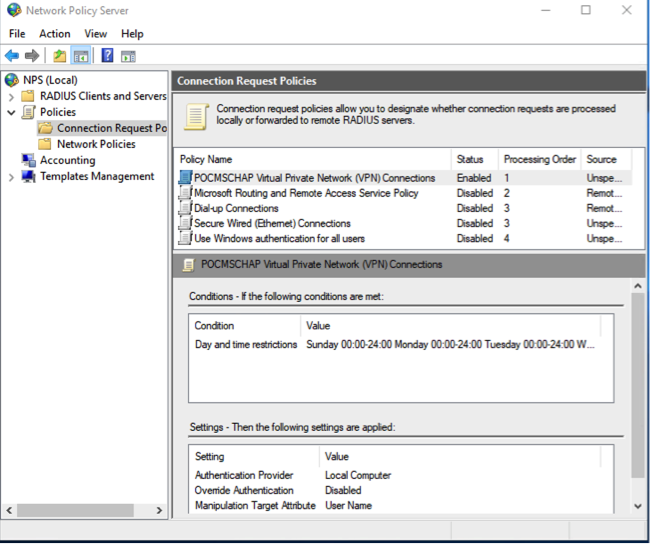Click the Back arrow toolbar icon
The height and width of the screenshot is (544, 650).
(x=12, y=56)
